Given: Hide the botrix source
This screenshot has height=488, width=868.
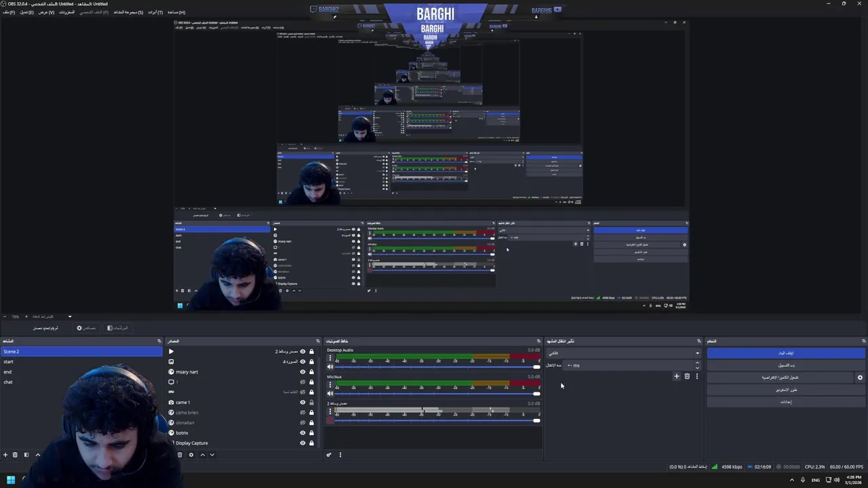Looking at the screenshot, I should pyautogui.click(x=302, y=432).
